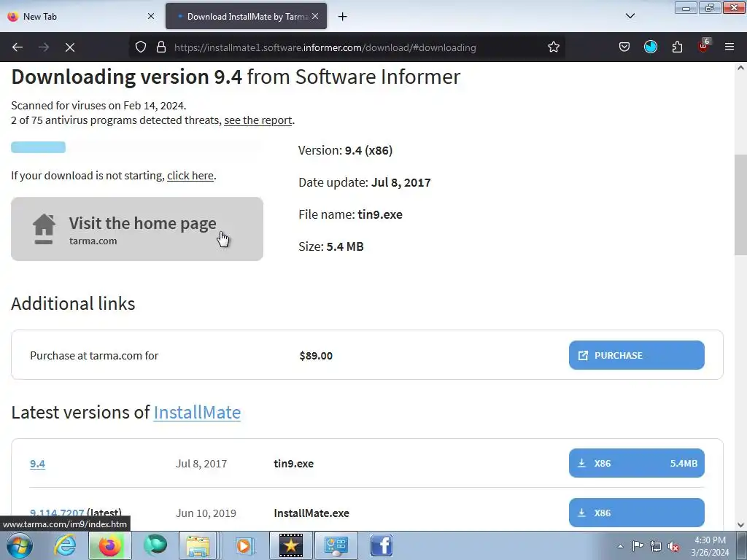View site security padlock info
747x560 pixels.
[x=161, y=47]
